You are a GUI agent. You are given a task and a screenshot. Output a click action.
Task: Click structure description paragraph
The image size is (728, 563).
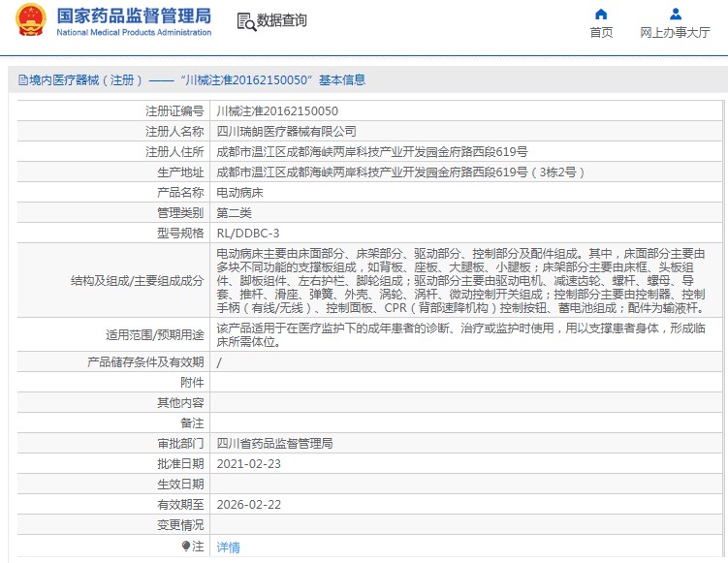pos(461,280)
